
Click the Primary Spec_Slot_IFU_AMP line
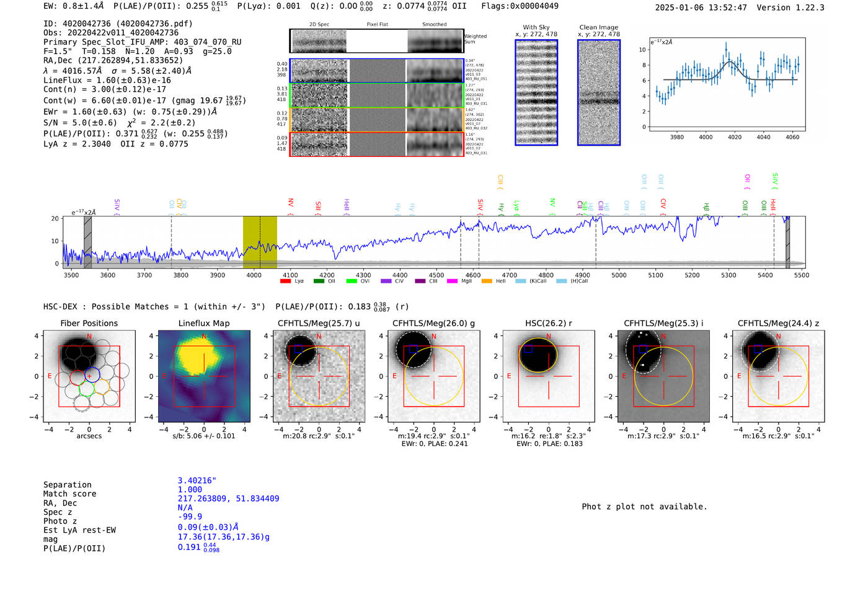pos(143,42)
